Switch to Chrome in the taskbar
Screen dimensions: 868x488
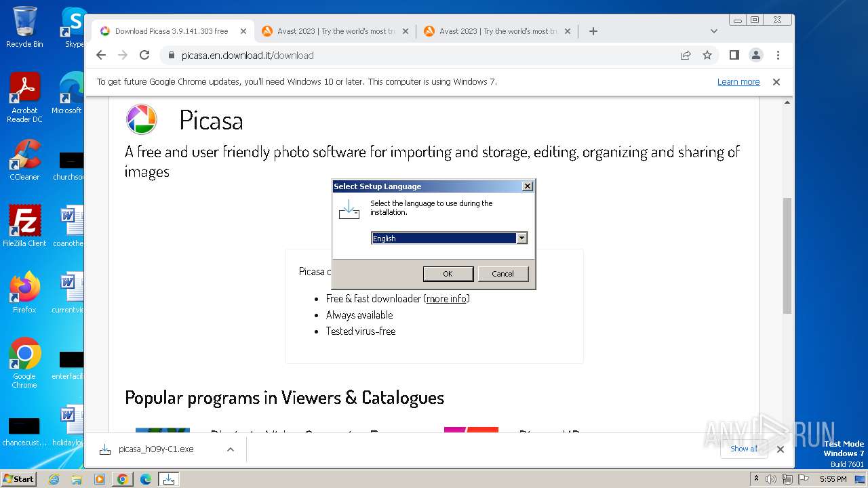[123, 479]
